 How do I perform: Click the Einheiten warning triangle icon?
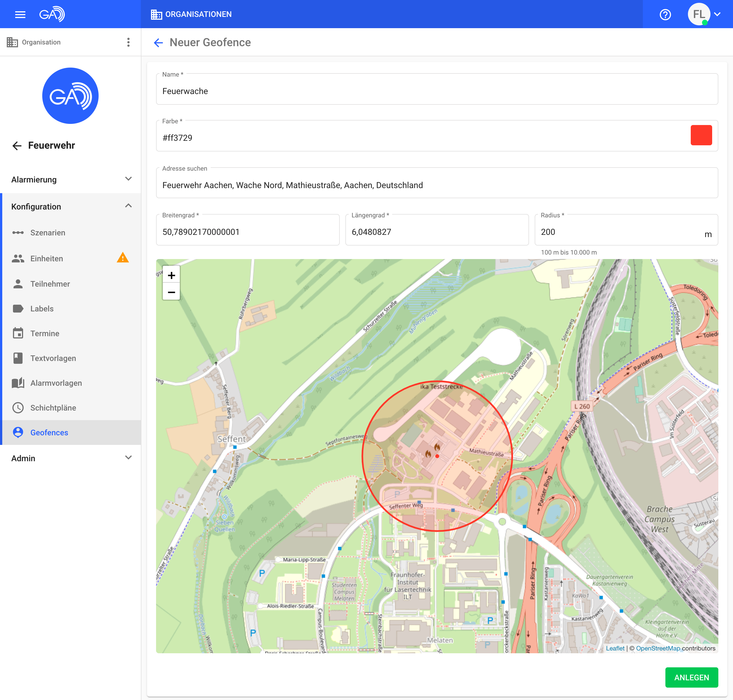[123, 258]
